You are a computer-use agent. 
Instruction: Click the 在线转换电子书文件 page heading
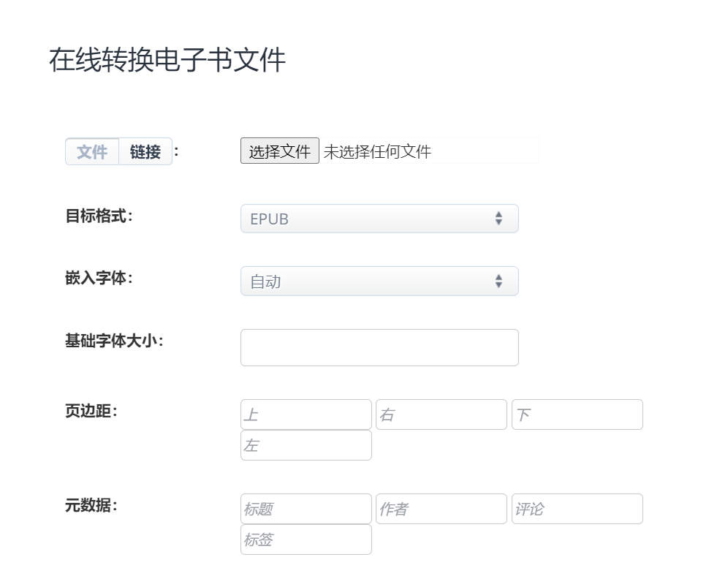click(167, 60)
